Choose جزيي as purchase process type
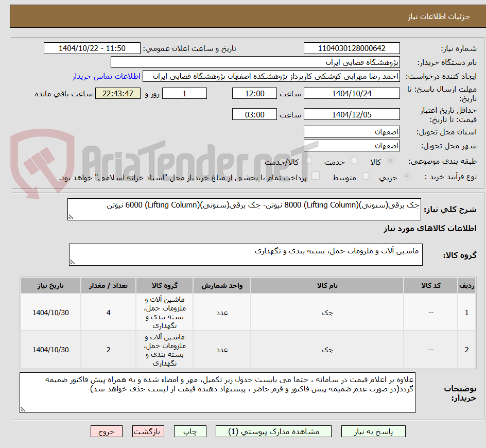 (407, 176)
